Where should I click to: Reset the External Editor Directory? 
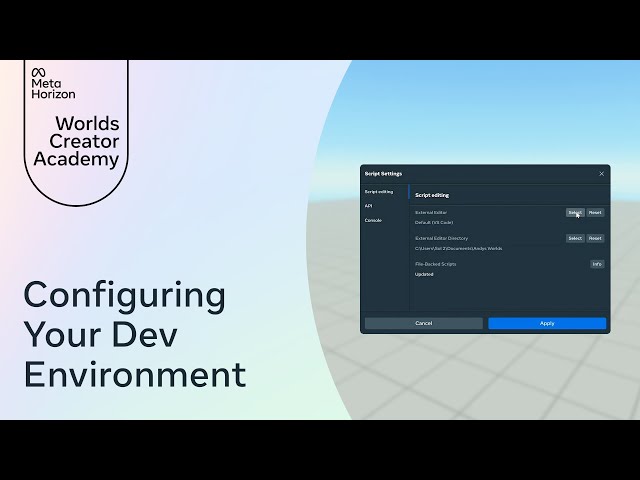coord(595,238)
